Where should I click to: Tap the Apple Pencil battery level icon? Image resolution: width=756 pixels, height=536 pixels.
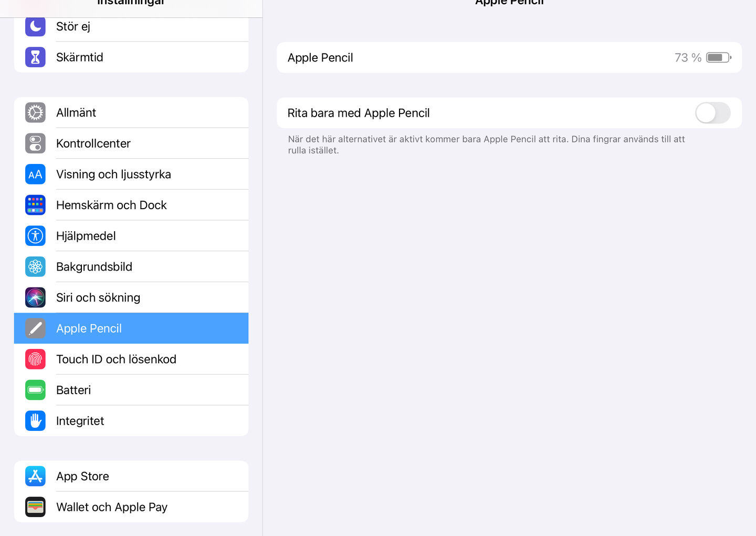click(x=719, y=57)
